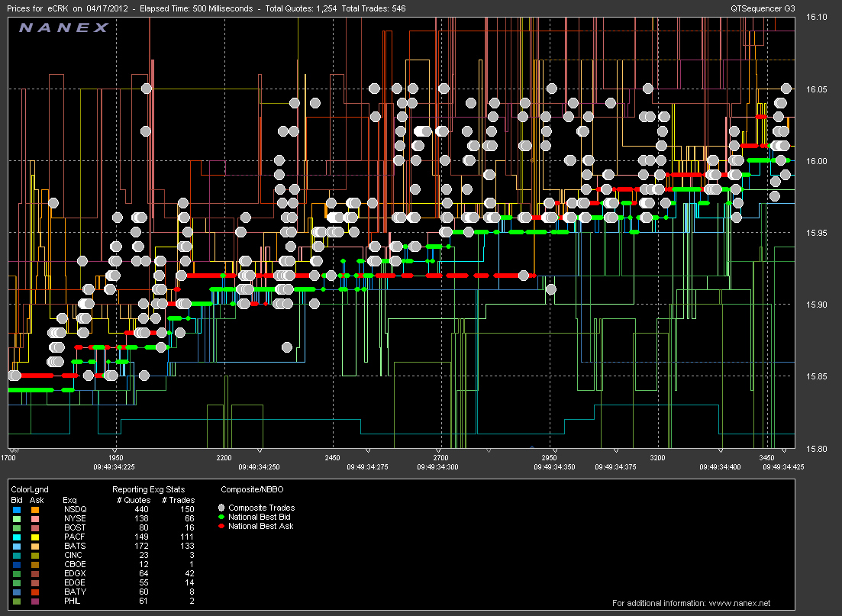Click the NSDQ exchange label
842x616 pixels.
[x=75, y=509]
